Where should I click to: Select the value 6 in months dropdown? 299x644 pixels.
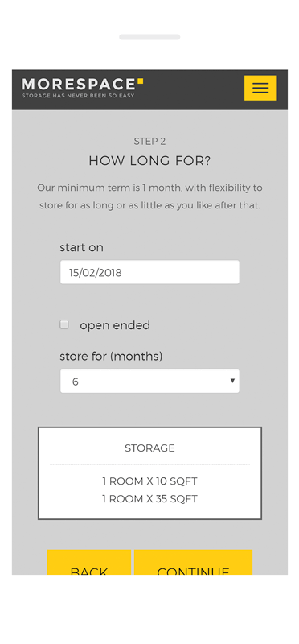click(x=75, y=382)
